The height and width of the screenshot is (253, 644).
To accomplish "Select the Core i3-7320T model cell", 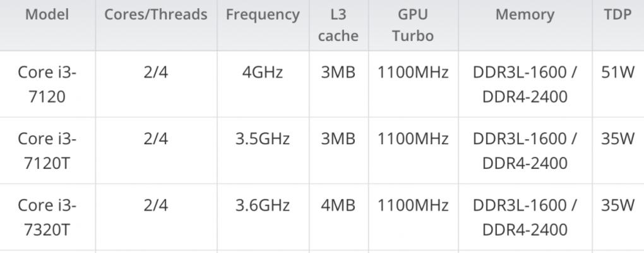I will 47,217.
